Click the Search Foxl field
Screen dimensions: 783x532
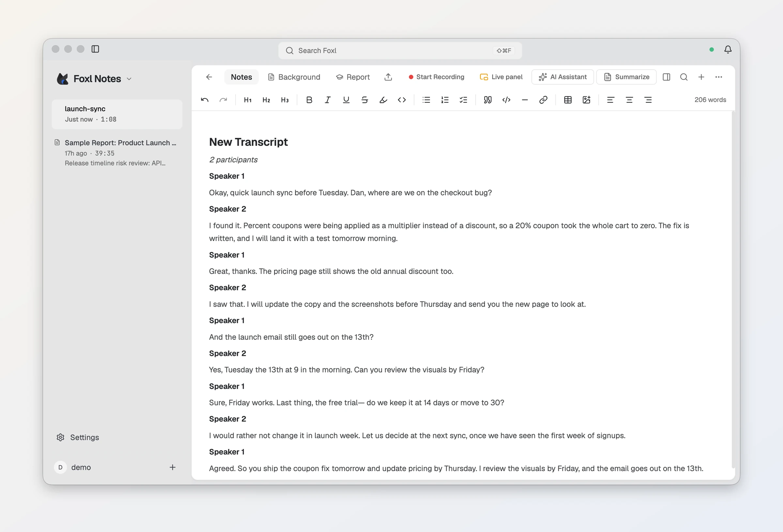click(400, 51)
